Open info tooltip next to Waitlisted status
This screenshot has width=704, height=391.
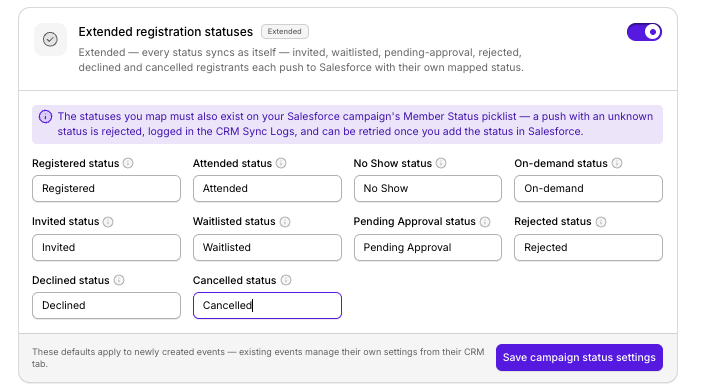(285, 222)
